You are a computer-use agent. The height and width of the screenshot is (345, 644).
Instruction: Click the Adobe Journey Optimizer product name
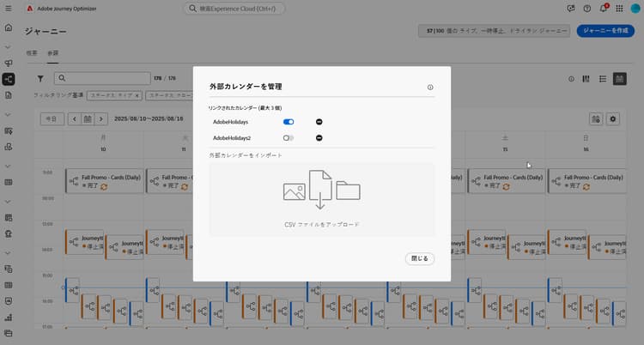point(66,9)
